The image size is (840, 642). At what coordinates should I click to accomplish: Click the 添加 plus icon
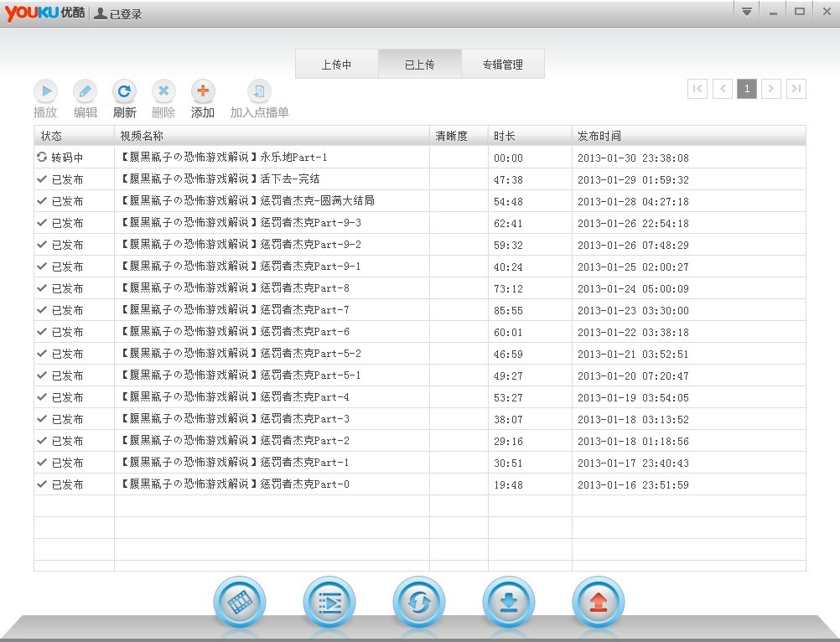[x=203, y=91]
